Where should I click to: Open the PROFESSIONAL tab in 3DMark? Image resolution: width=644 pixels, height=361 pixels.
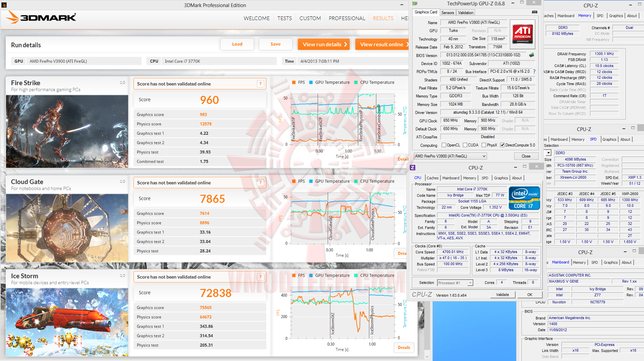click(x=347, y=18)
